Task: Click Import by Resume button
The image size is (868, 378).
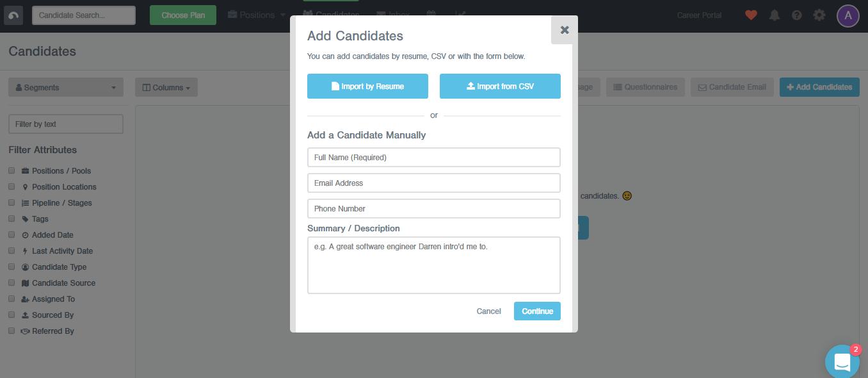Action: [367, 86]
